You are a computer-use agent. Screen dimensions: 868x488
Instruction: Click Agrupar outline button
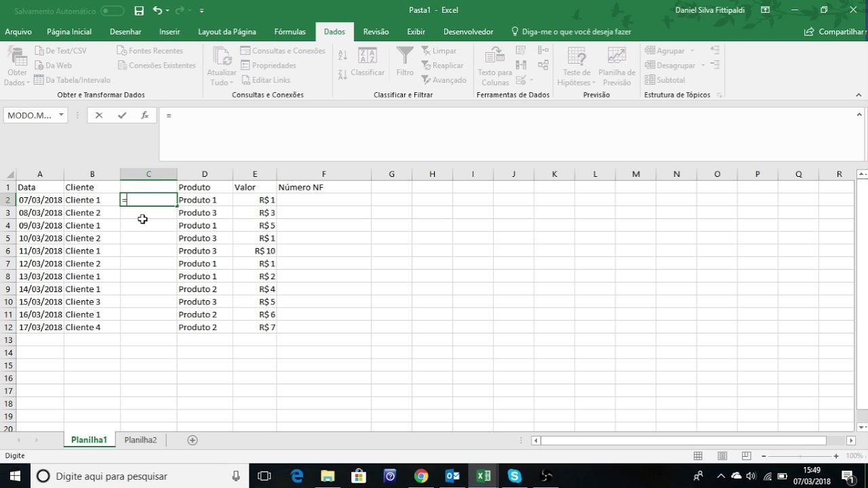click(665, 51)
